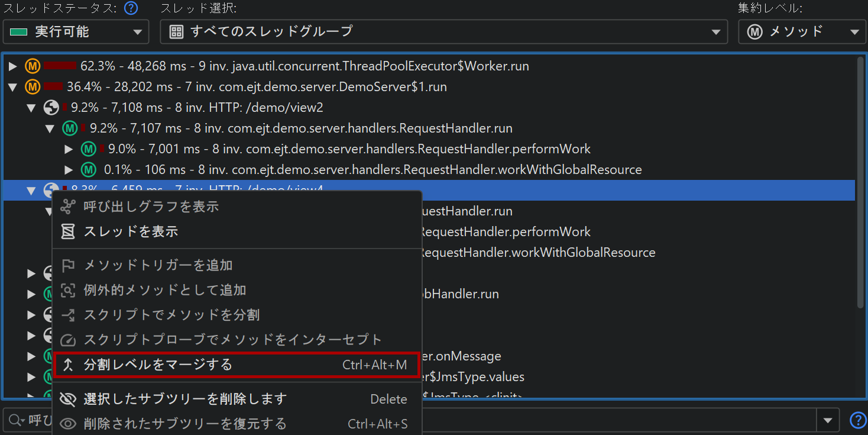Click the method icon of DemoServer$1.run row
This screenshot has height=435, width=868.
point(32,87)
